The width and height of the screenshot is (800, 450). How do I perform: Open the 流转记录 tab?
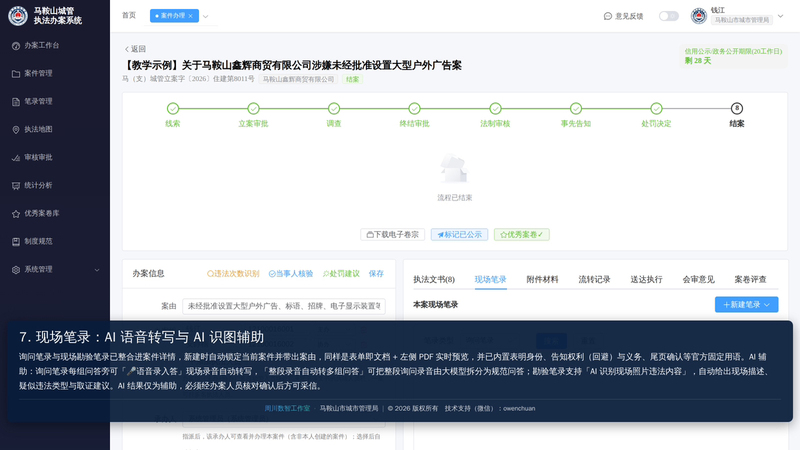coord(594,280)
